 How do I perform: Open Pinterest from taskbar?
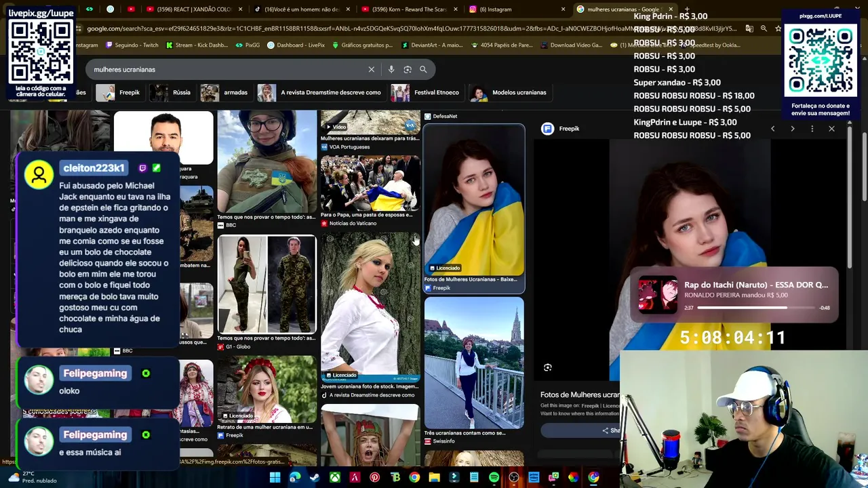tap(374, 477)
